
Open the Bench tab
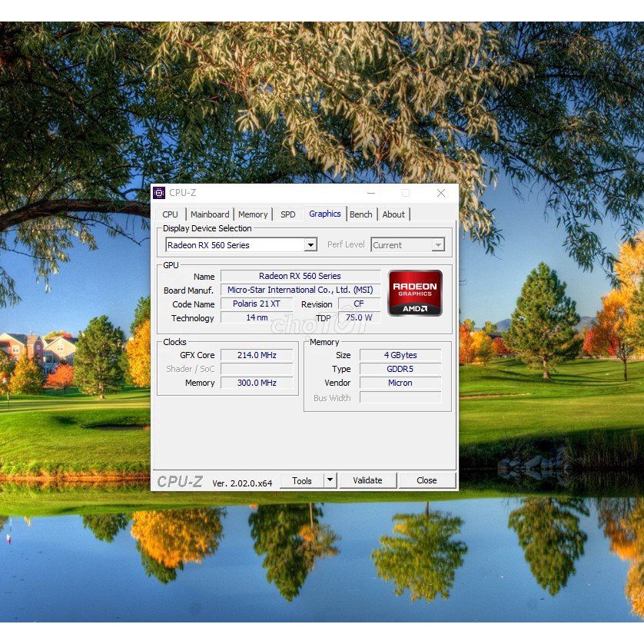[361, 214]
